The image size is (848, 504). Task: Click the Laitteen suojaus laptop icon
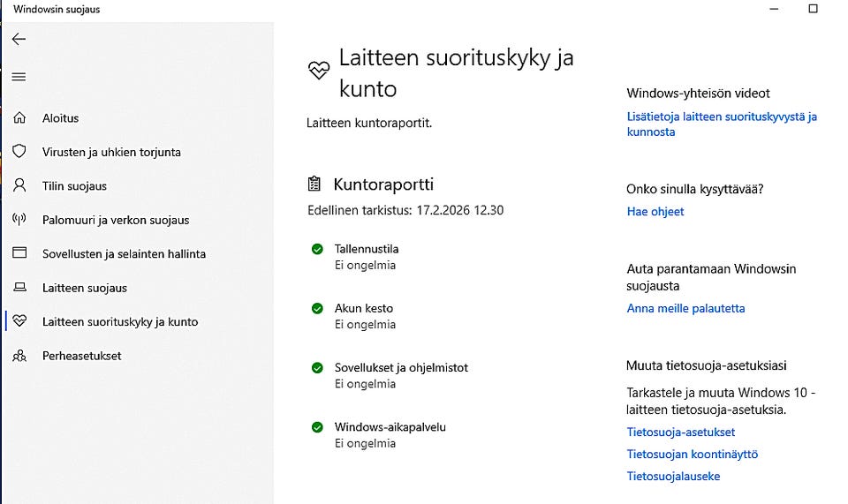click(x=19, y=288)
